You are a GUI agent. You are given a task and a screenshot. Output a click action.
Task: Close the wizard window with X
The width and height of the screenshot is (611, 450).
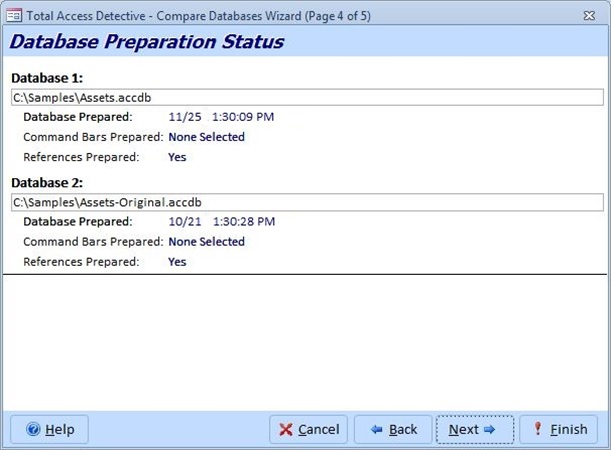(x=589, y=16)
